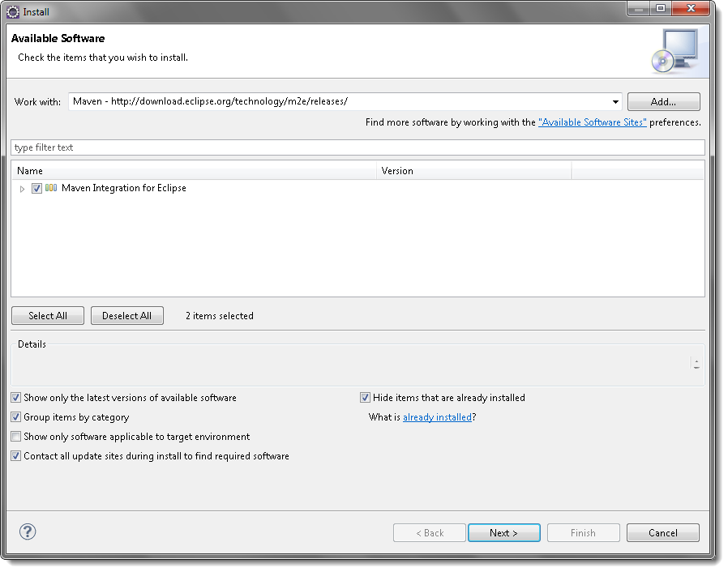The width and height of the screenshot is (728, 572).
Task: Open the already installed link
Action: (x=437, y=417)
